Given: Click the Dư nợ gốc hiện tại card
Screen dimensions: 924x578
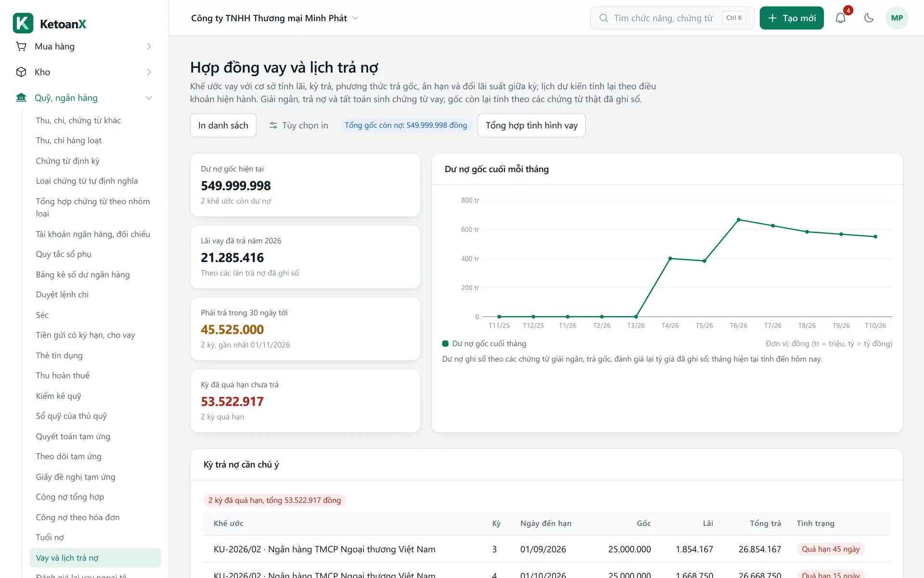Looking at the screenshot, I should tap(305, 185).
